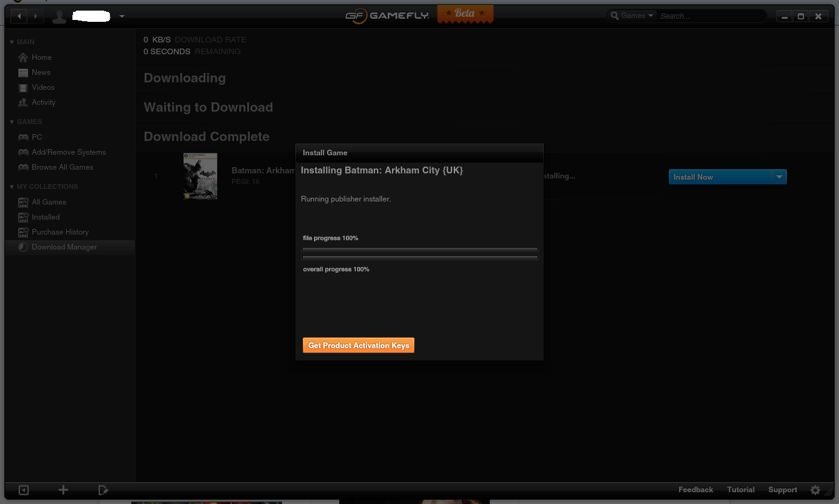Image resolution: width=839 pixels, height=504 pixels.
Task: Maximize the GameFly window
Action: (x=801, y=16)
